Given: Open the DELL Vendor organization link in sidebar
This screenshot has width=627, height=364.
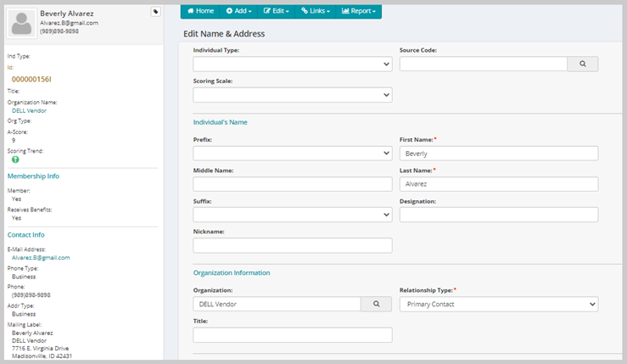Looking at the screenshot, I should pyautogui.click(x=29, y=111).
